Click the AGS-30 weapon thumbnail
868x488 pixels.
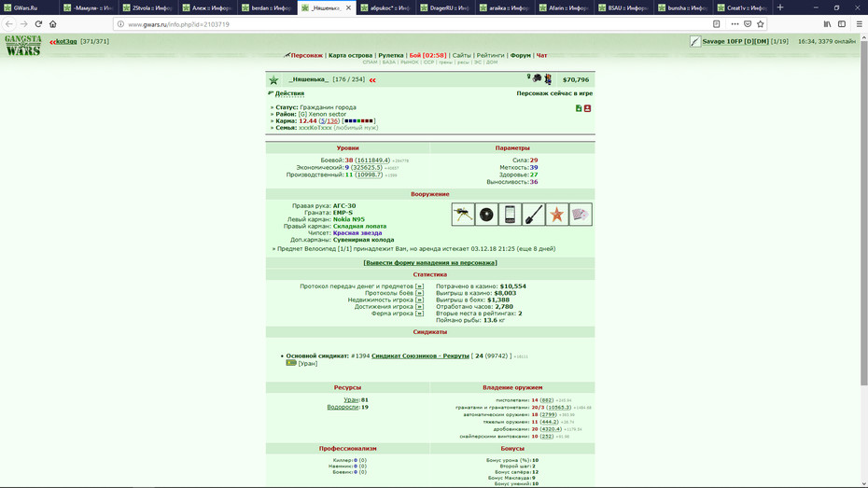pyautogui.click(x=463, y=214)
